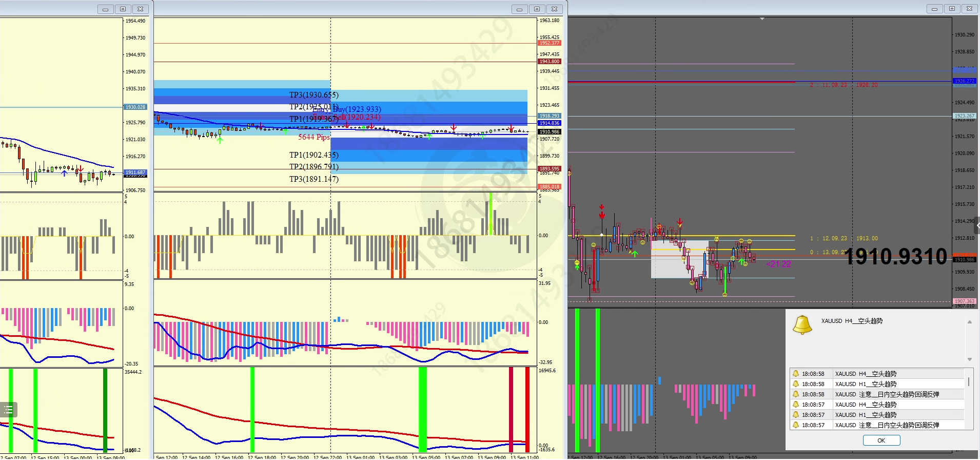Click the yellow '1 : 12.09.23 : 1913.00' line label
The height and width of the screenshot is (460, 980).
(844, 239)
